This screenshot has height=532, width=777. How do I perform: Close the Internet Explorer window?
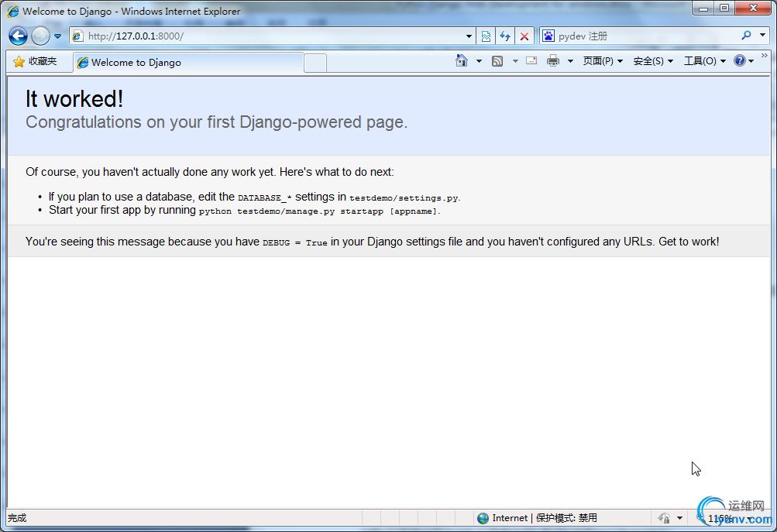click(753, 9)
